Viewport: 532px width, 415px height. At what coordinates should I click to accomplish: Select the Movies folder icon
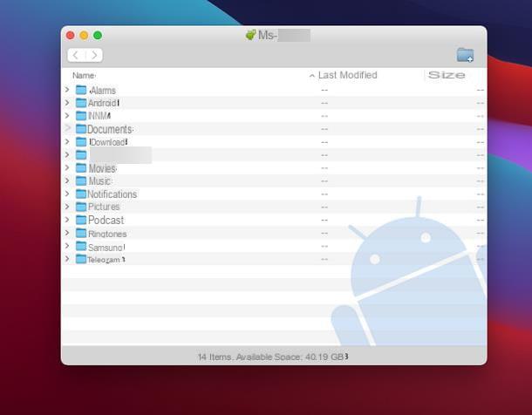click(81, 167)
